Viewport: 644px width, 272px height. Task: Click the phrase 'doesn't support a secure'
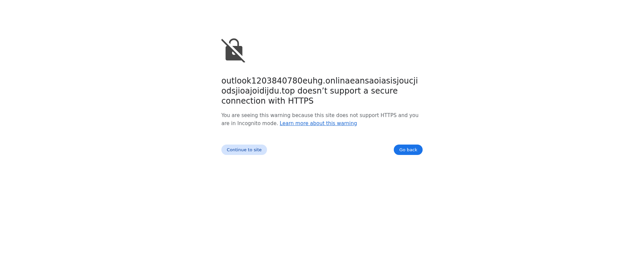pyautogui.click(x=347, y=91)
